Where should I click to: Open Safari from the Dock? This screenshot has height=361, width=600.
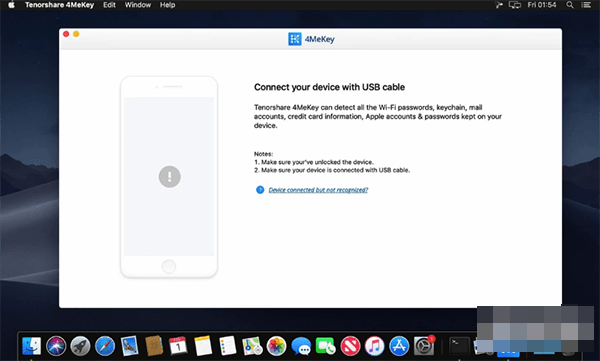coord(105,346)
